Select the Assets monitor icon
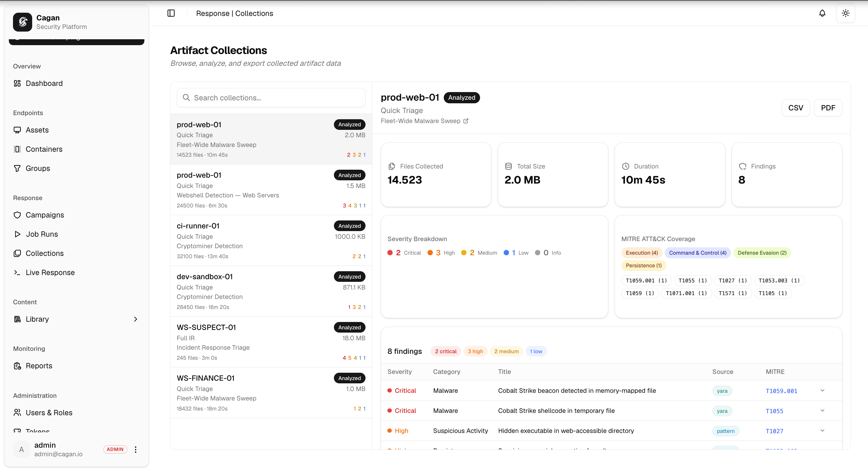Image resolution: width=868 pixels, height=471 pixels. coord(17,130)
